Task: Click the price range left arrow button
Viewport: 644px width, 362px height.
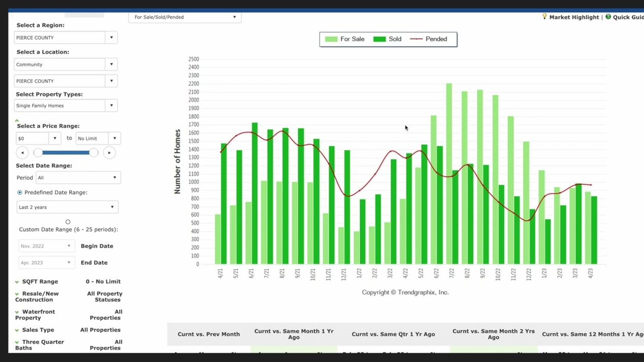Action: (22, 153)
